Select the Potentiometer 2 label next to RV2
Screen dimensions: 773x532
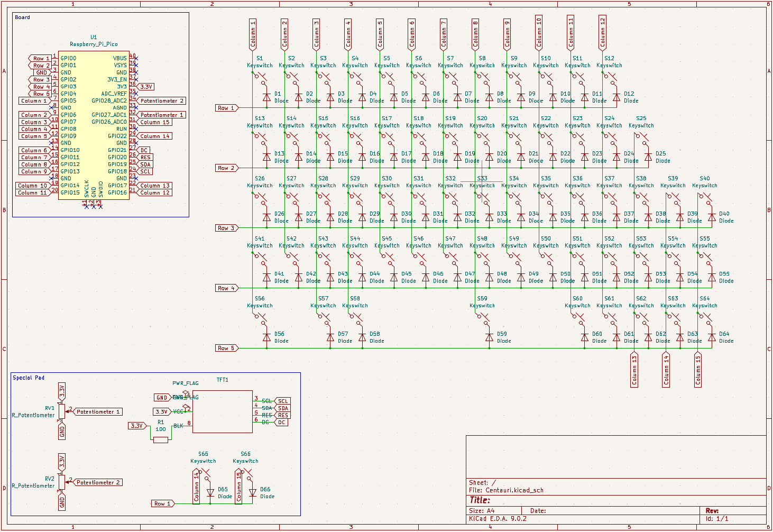97,482
